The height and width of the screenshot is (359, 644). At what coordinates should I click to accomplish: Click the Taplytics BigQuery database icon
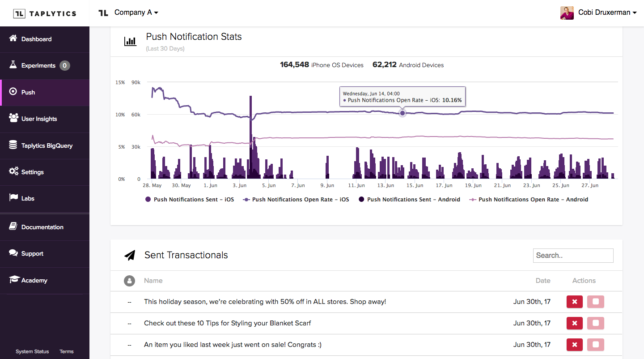pos(13,145)
